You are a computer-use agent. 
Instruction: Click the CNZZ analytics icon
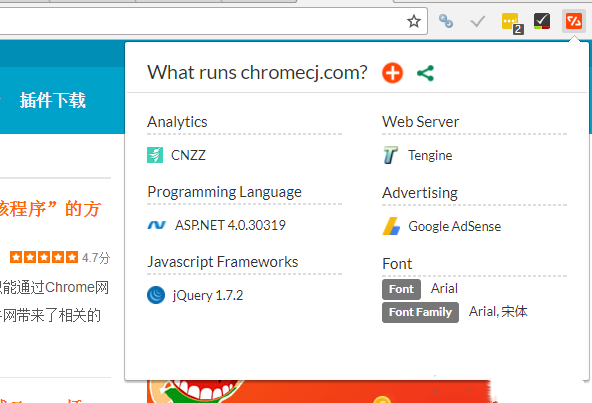(155, 155)
